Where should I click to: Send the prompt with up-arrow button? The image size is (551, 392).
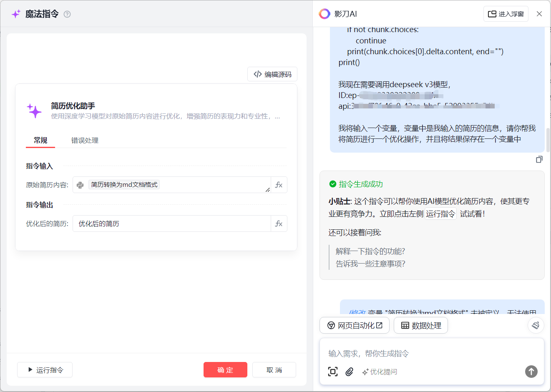pyautogui.click(x=531, y=372)
